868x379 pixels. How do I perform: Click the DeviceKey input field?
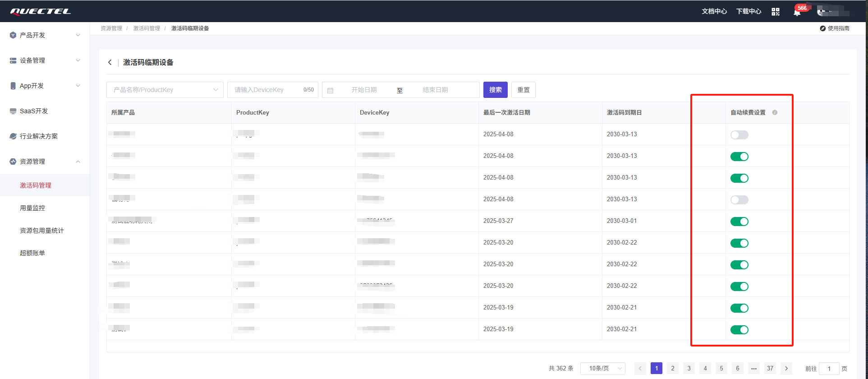(266, 90)
